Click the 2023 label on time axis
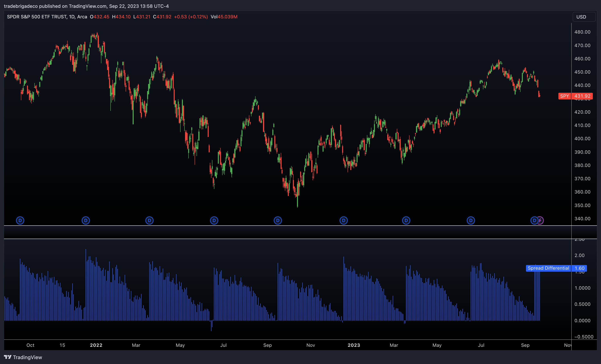 pos(354,345)
